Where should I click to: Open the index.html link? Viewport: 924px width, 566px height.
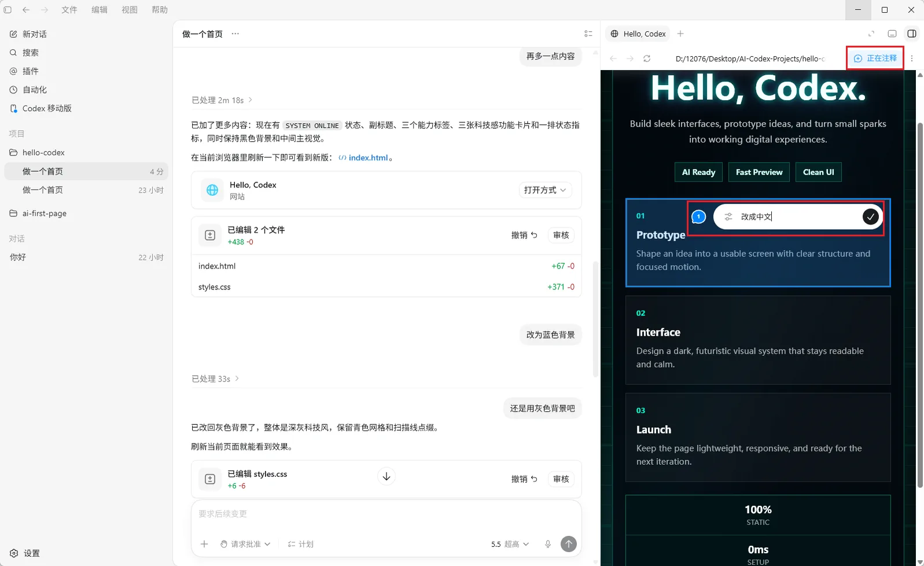364,157
